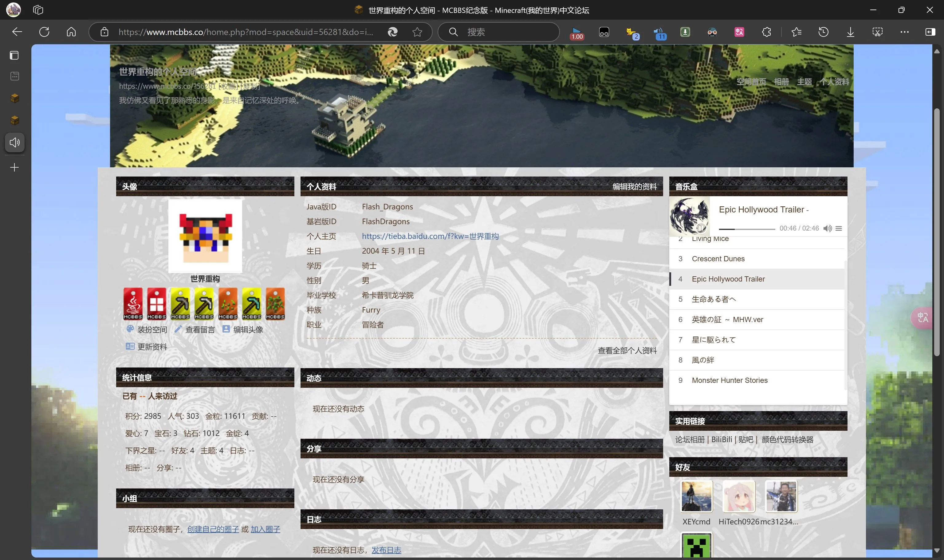944x560 pixels.
Task: Click the playlist menu icon
Action: tap(839, 227)
